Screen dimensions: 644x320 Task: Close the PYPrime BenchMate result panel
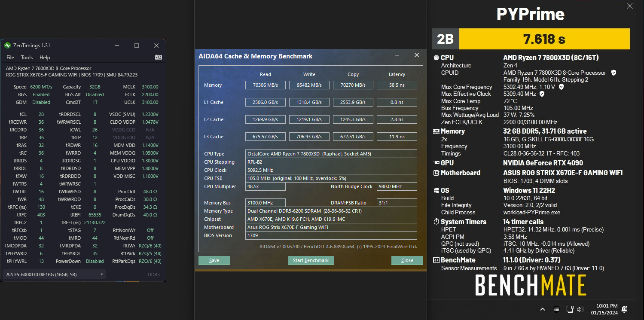[630, 6]
